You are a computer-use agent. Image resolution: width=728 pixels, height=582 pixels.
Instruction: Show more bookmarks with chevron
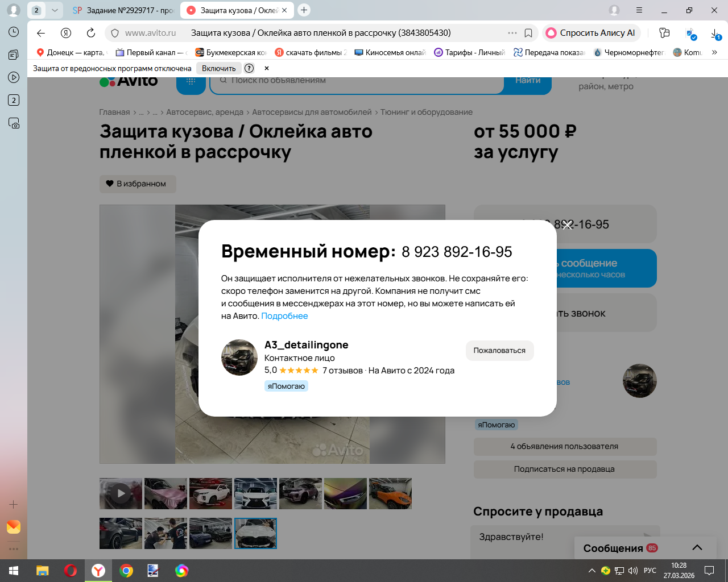714,52
